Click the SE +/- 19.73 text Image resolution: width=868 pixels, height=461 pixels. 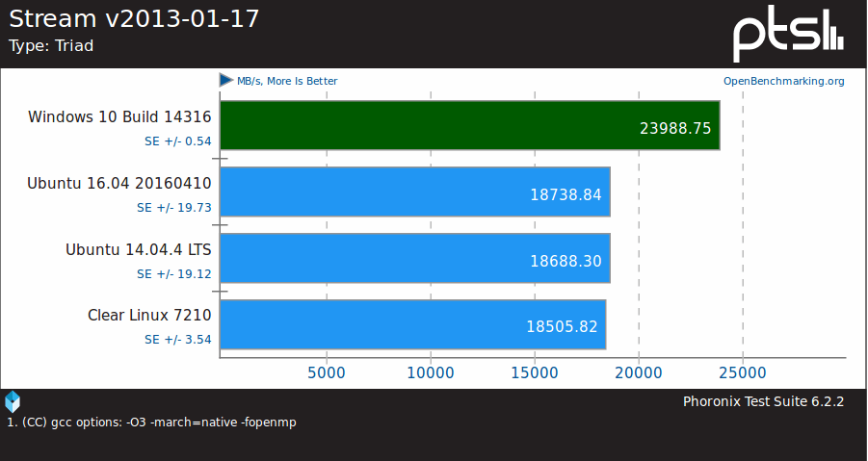tap(174, 208)
